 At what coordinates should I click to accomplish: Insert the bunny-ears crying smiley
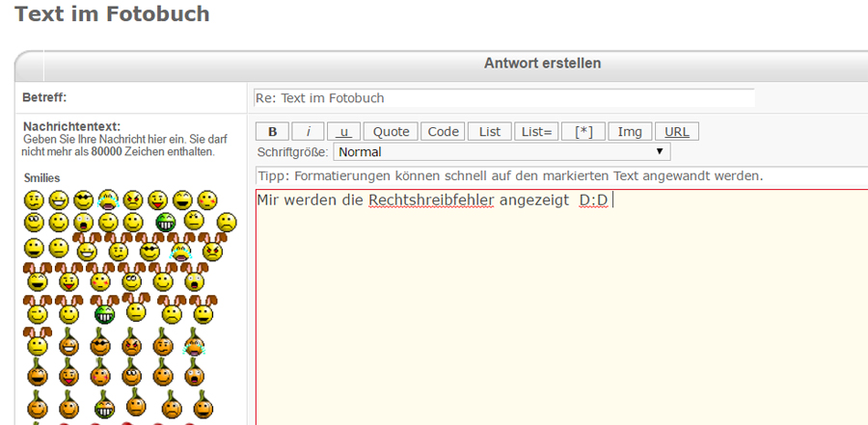(181, 247)
